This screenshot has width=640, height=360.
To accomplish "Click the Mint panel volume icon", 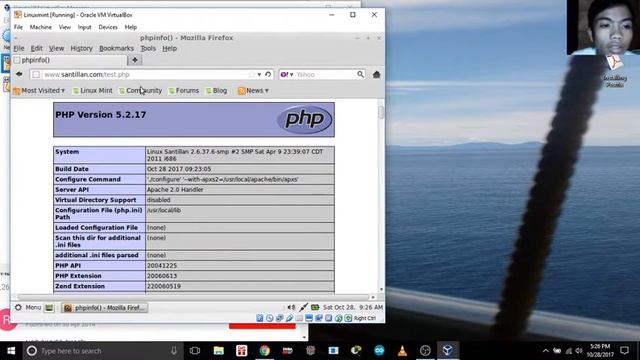I will point(291,307).
